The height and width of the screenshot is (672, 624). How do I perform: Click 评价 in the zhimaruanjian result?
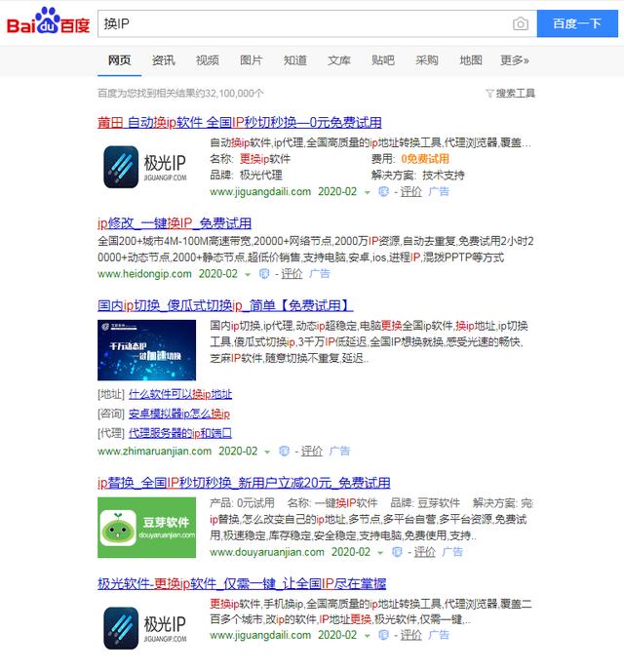pos(312,451)
